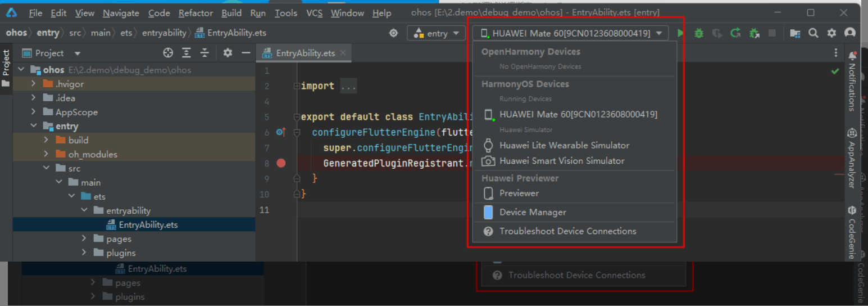868x306 pixels.
Task: Open Search Everywhere magnifier icon
Action: (813, 33)
